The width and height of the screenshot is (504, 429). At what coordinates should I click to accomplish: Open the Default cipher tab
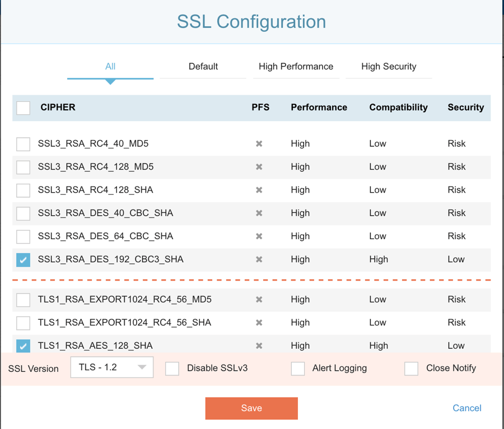[x=203, y=67]
